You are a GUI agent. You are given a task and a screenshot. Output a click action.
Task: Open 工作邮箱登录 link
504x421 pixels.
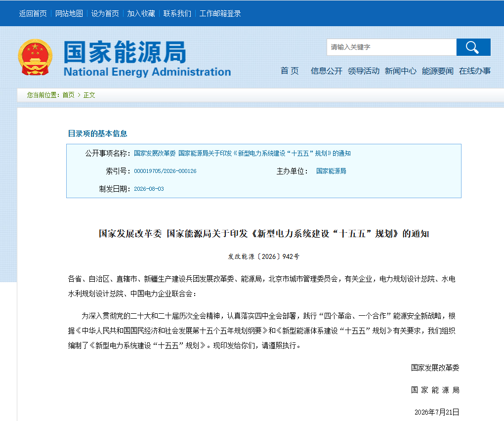tap(220, 13)
